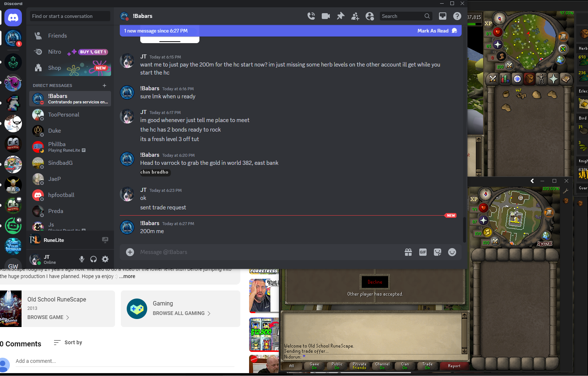Open the Discord inbox
Screen dimensions: 588x376
pos(443,16)
